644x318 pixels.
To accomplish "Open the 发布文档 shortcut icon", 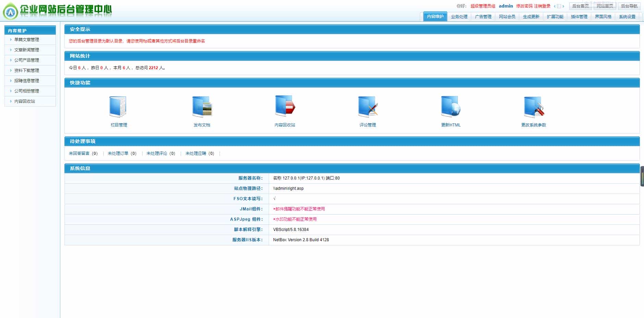I will pyautogui.click(x=202, y=107).
